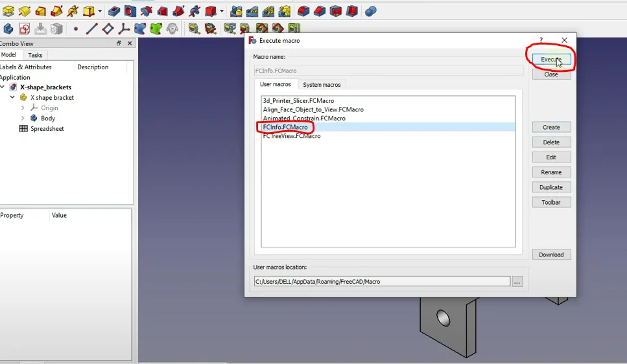The height and width of the screenshot is (364, 627).
Task: Click the Create body icon
Action: point(8,28)
